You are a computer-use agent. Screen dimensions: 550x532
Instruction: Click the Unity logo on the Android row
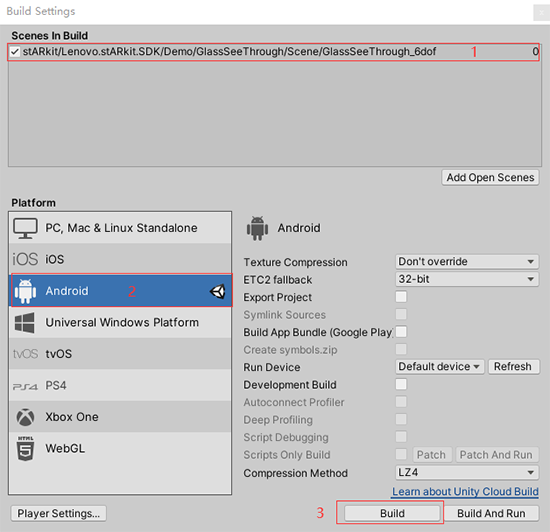pos(218,291)
